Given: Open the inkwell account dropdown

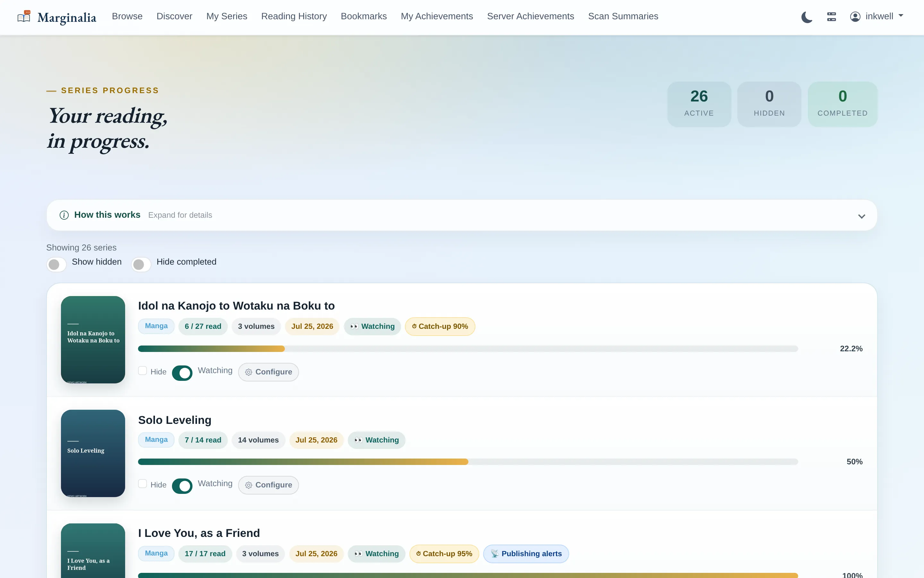Looking at the screenshot, I should click(877, 16).
